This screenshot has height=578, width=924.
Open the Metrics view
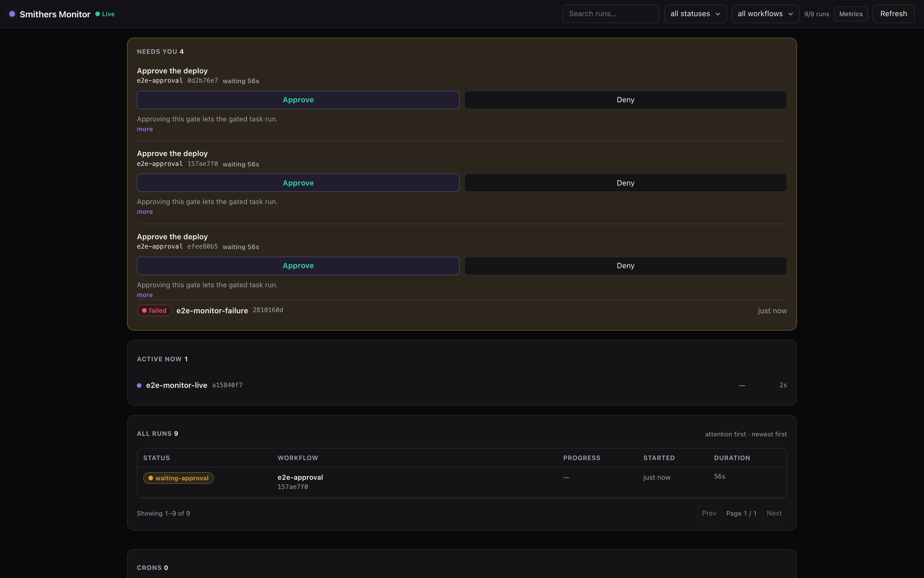851,14
